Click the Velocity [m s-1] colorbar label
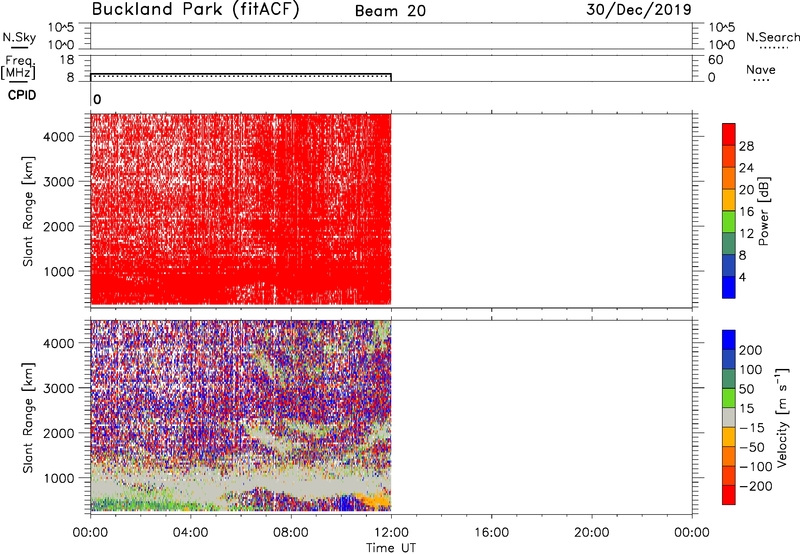Screen dimensions: 800x554 pos(782,418)
